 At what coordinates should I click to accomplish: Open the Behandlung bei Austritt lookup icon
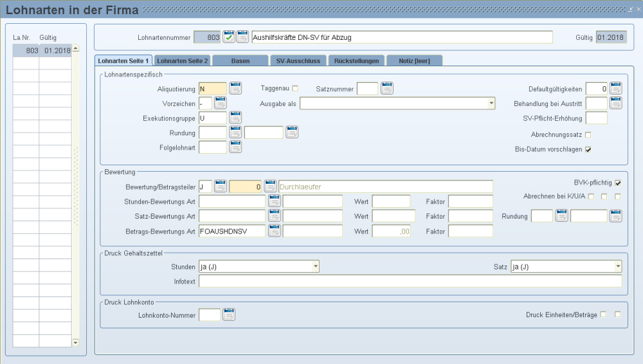[615, 103]
